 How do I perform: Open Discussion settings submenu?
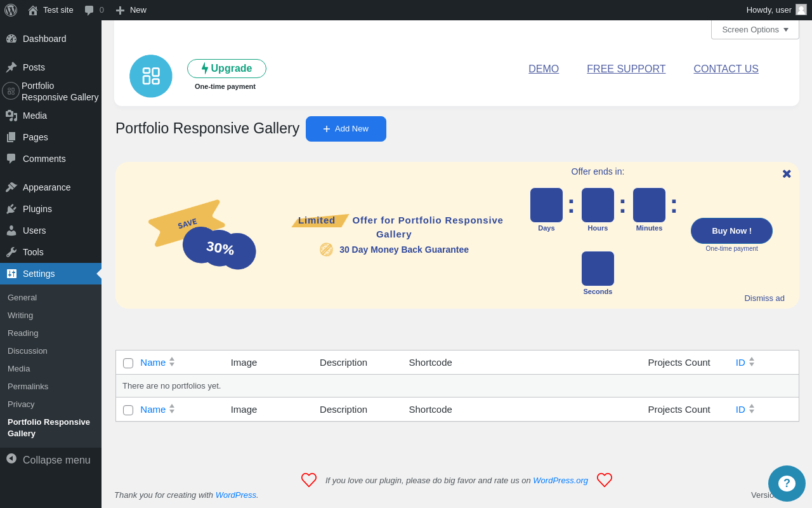tap(27, 351)
